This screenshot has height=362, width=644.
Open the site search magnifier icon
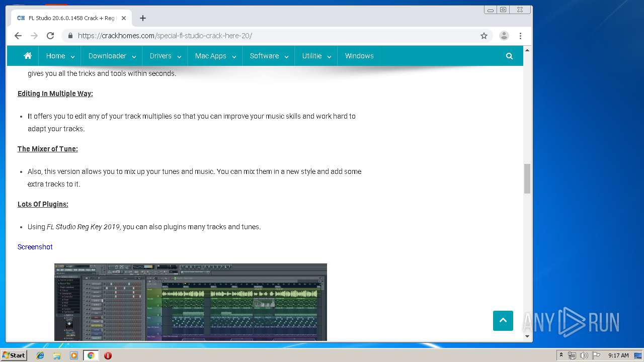(x=509, y=56)
